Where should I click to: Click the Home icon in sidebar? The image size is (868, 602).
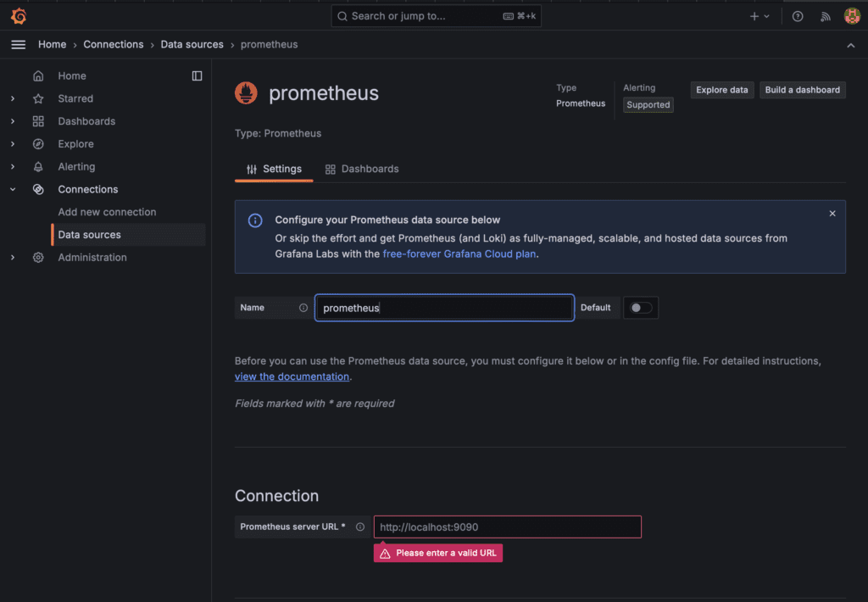coord(38,75)
